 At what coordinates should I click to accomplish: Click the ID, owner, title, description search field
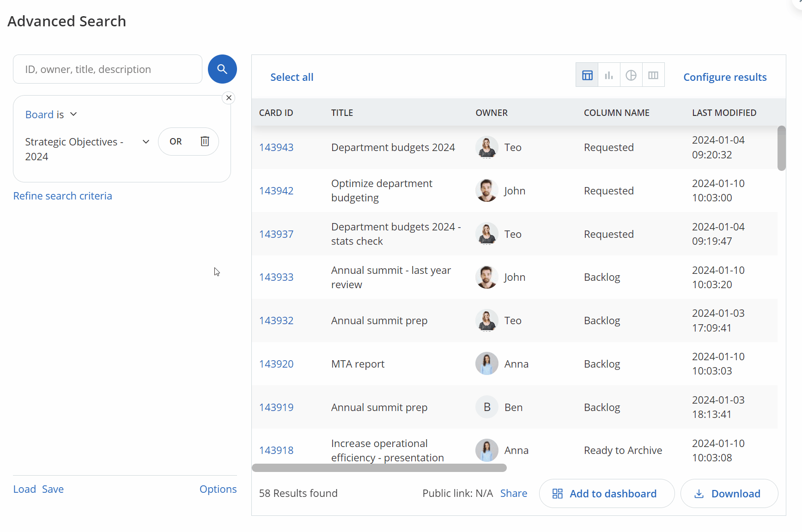point(107,69)
